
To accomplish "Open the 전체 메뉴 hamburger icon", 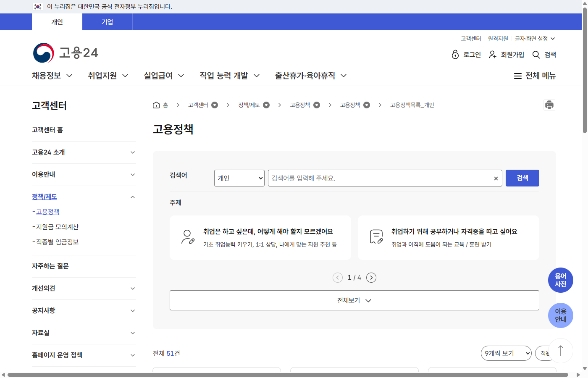I will point(518,76).
